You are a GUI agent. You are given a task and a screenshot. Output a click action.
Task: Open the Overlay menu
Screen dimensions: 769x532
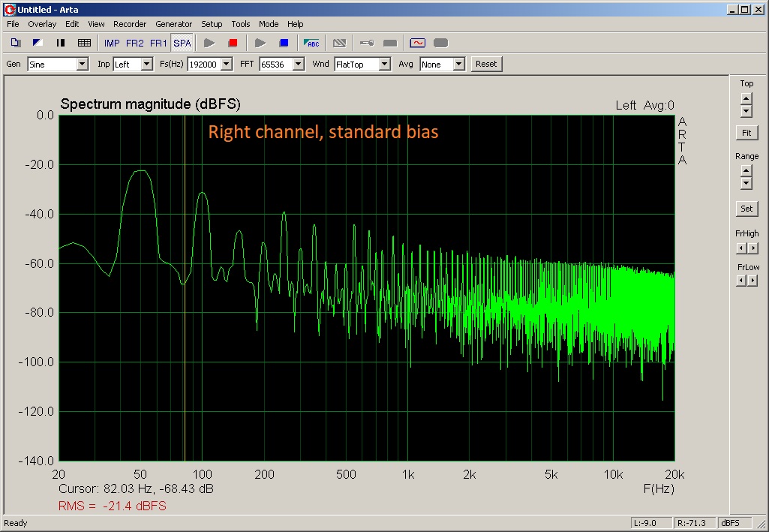tap(42, 24)
